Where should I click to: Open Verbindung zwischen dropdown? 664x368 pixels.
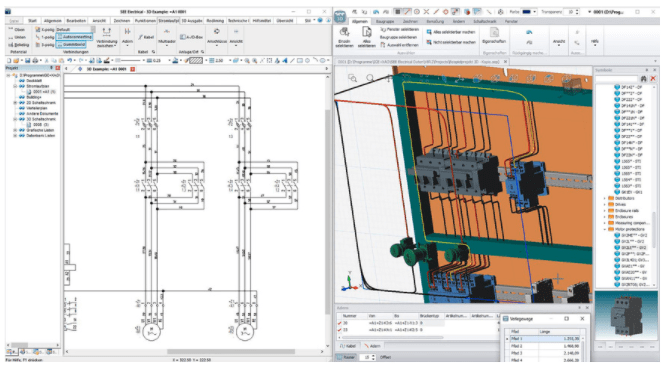[107, 37]
